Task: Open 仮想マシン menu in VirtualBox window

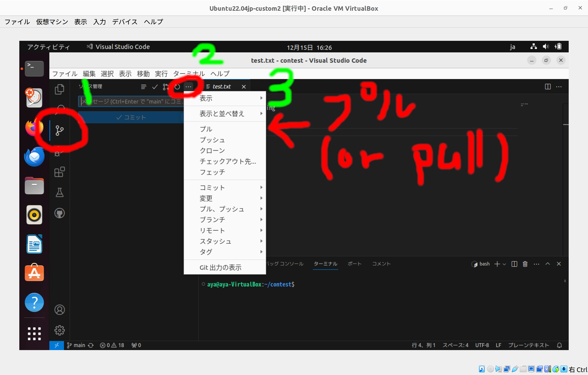Action: (x=52, y=22)
